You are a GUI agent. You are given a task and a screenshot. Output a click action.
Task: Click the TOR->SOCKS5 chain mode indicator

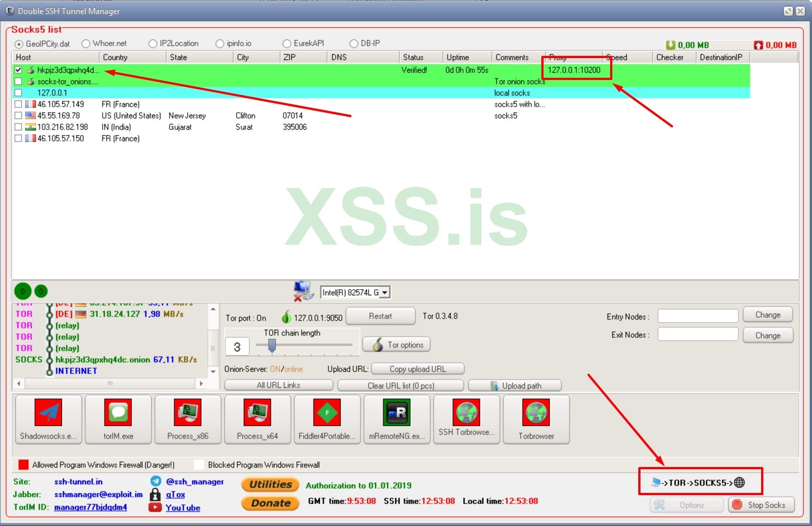click(x=698, y=482)
